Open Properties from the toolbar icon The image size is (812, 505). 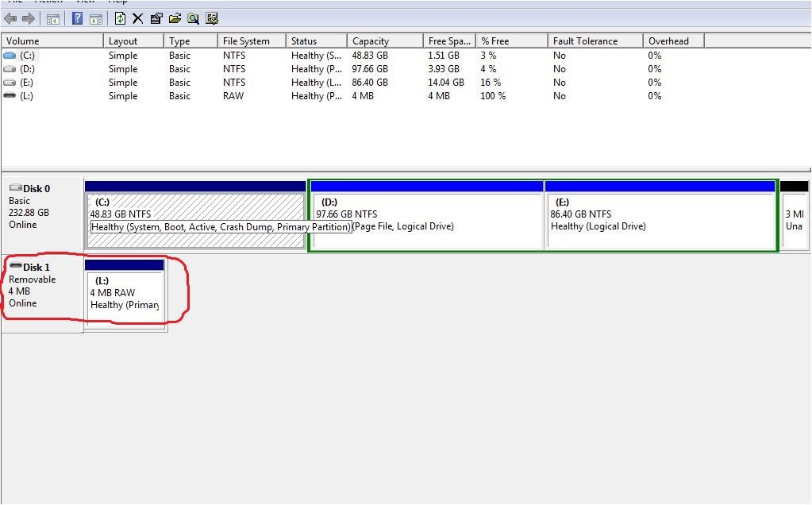(156, 18)
